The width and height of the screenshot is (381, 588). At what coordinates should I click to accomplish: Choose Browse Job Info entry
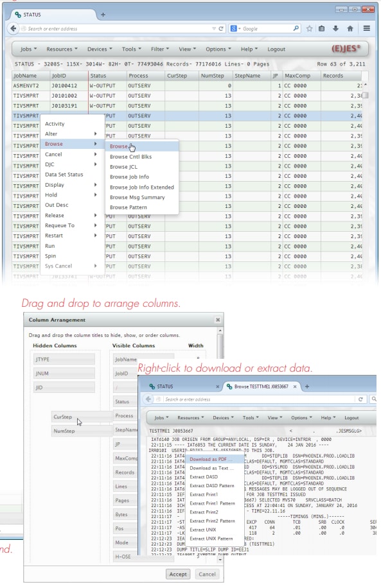[x=142, y=177]
